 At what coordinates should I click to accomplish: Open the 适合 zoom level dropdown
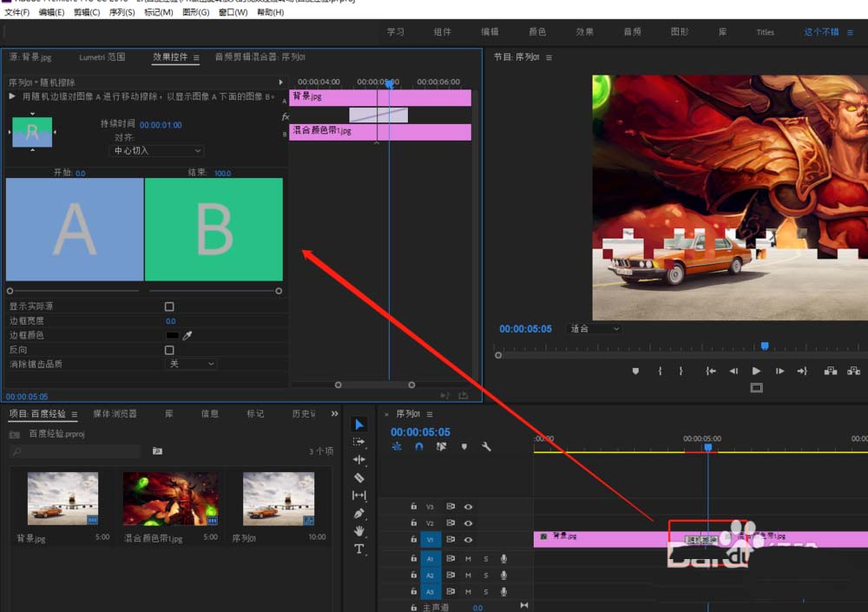pos(595,329)
